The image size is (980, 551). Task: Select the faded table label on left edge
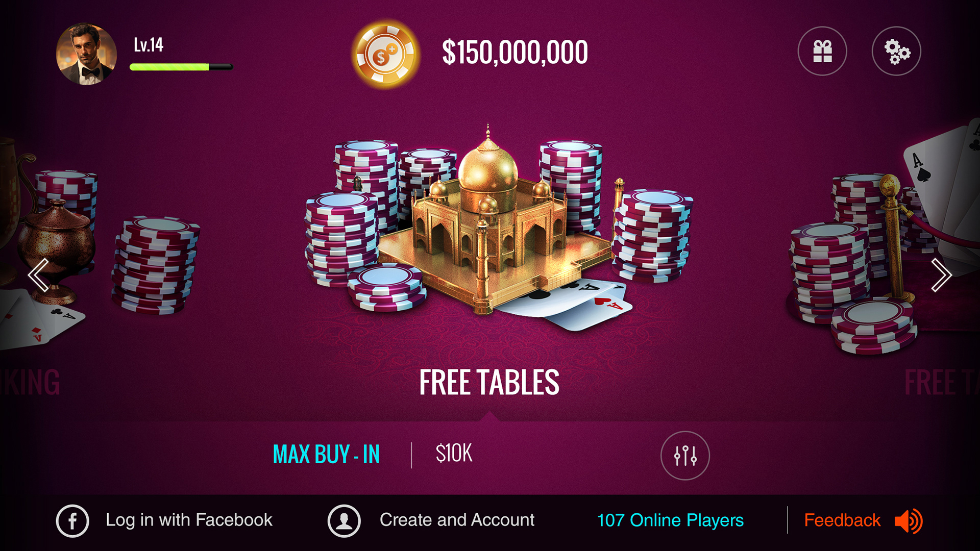point(30,383)
